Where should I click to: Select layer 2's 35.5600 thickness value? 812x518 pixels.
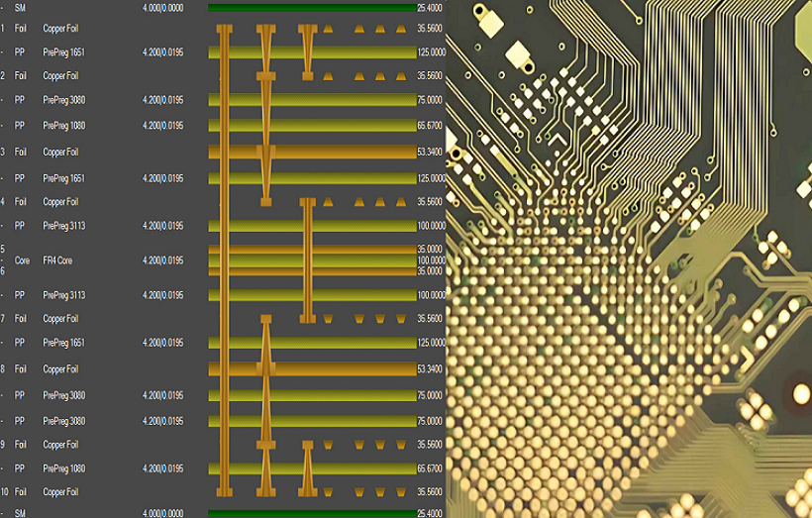(430, 76)
